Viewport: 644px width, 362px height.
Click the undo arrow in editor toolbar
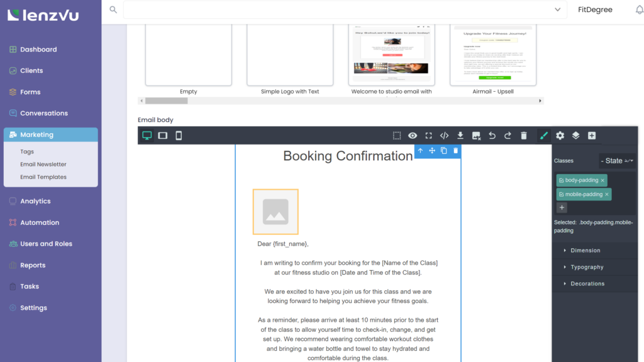(x=492, y=136)
